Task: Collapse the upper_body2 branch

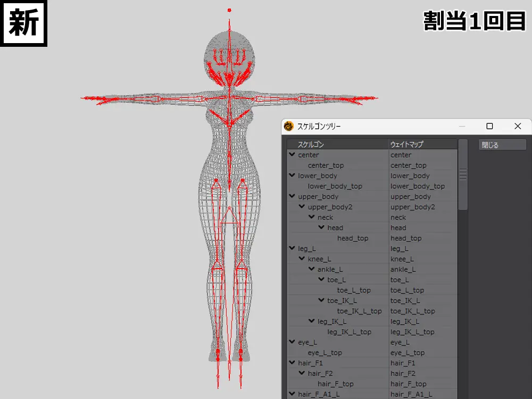Action: pos(302,206)
